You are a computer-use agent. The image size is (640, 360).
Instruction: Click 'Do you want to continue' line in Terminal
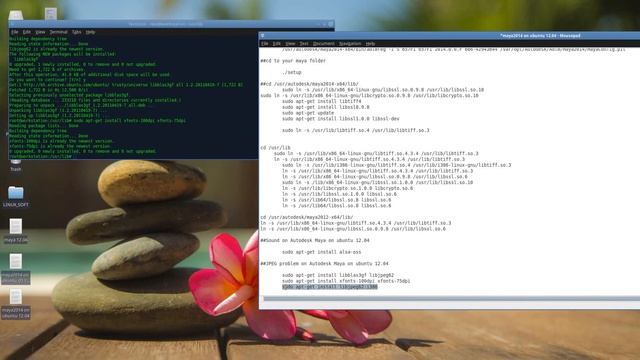[x=47, y=80]
